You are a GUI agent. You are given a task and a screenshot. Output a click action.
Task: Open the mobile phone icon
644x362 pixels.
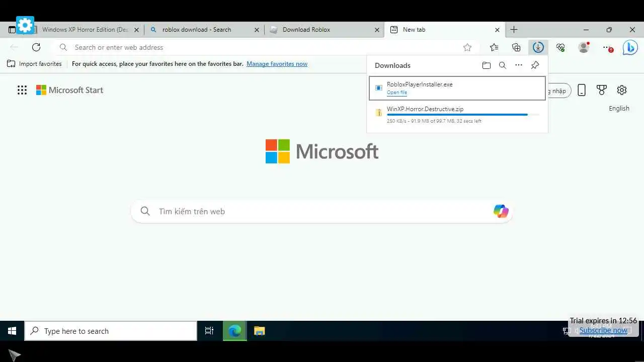click(x=582, y=90)
